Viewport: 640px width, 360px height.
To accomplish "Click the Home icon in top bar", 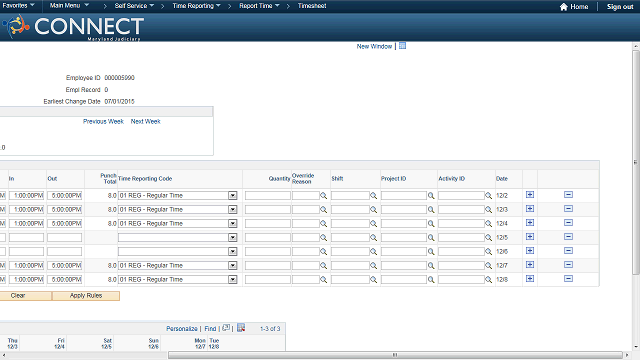I will tap(564, 7).
